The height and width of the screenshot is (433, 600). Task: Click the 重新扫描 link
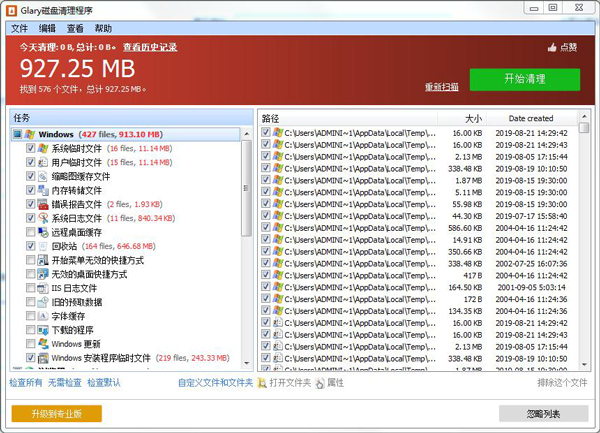point(442,87)
